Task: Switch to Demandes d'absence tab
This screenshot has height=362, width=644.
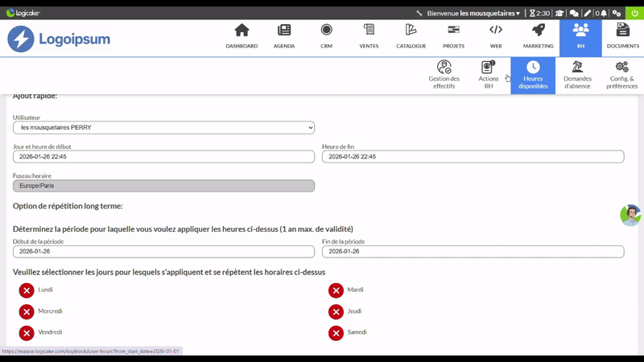Action: 577,75
